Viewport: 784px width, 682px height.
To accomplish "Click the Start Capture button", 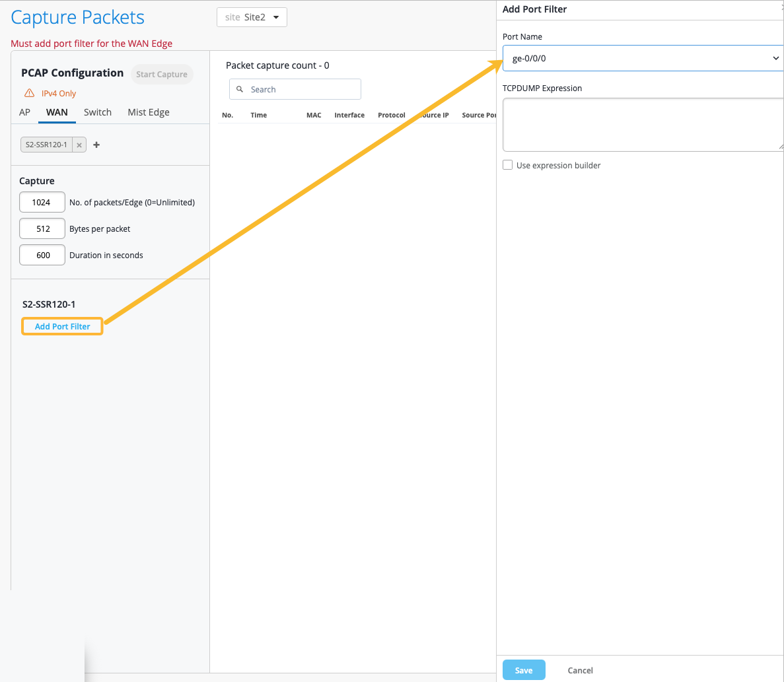I will tap(162, 74).
